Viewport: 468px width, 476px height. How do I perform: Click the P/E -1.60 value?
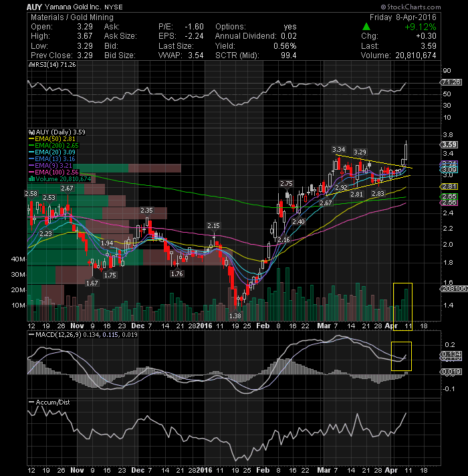pyautogui.click(x=195, y=27)
